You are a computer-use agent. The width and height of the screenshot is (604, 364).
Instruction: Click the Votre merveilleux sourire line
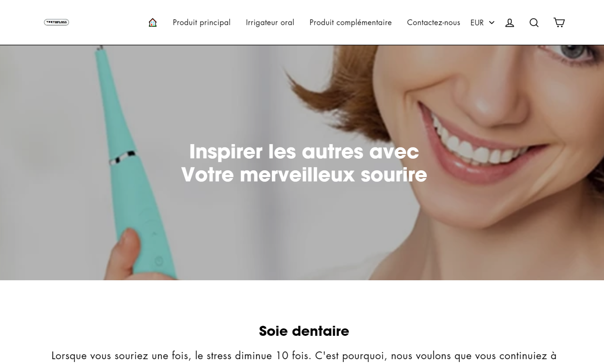[x=304, y=175]
